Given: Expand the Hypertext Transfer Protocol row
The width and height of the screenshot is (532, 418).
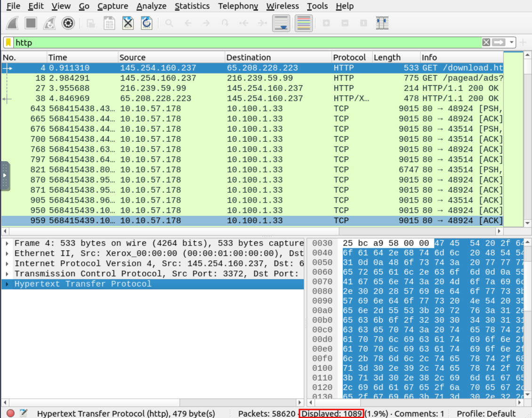Looking at the screenshot, I should [x=8, y=284].
